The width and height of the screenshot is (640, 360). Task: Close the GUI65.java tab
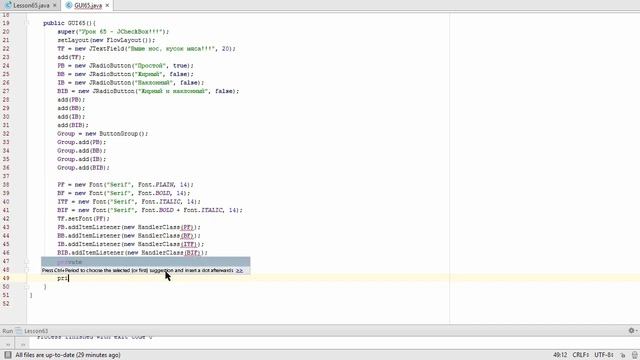tap(107, 5)
